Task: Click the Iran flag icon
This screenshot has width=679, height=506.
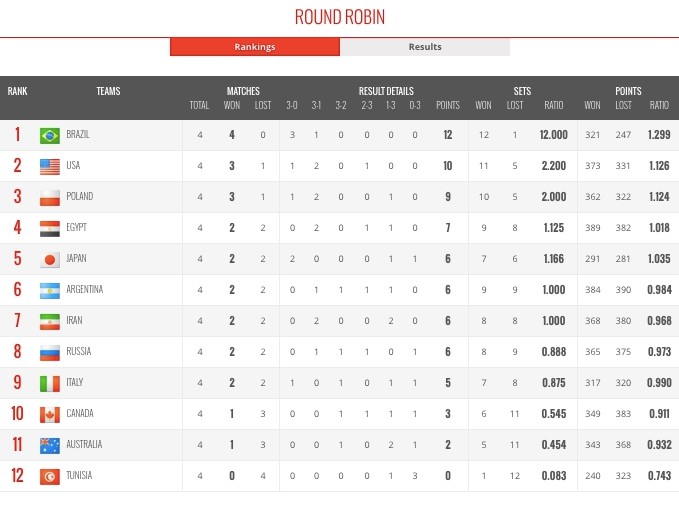Action: pyautogui.click(x=50, y=321)
